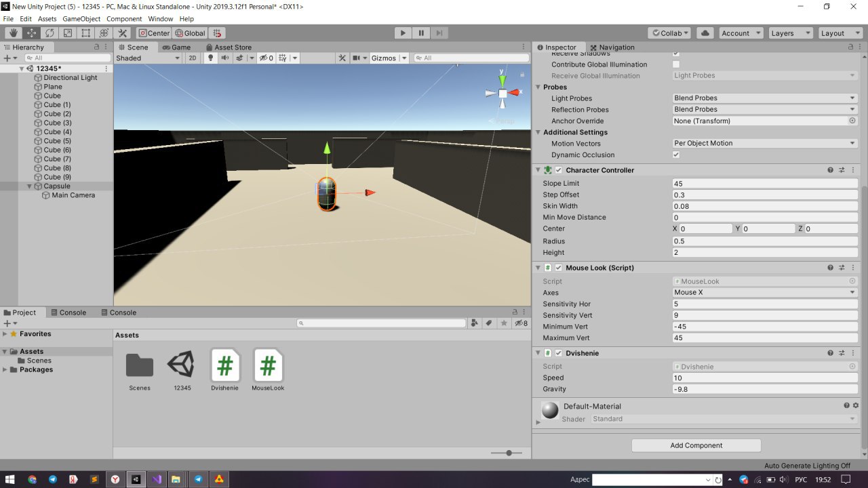
Task: Toggle handle rotation Global button
Action: (190, 33)
